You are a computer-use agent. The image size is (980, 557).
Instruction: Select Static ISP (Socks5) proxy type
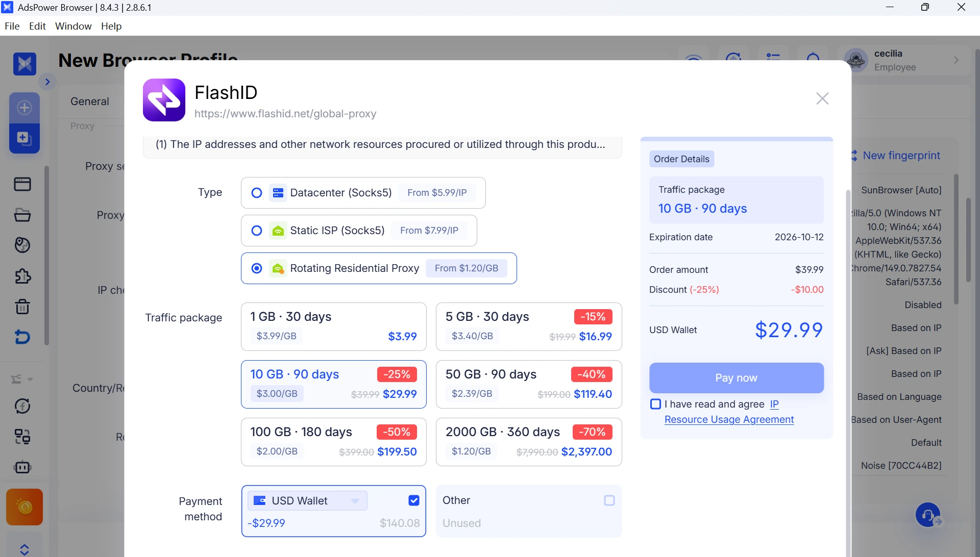click(x=359, y=231)
